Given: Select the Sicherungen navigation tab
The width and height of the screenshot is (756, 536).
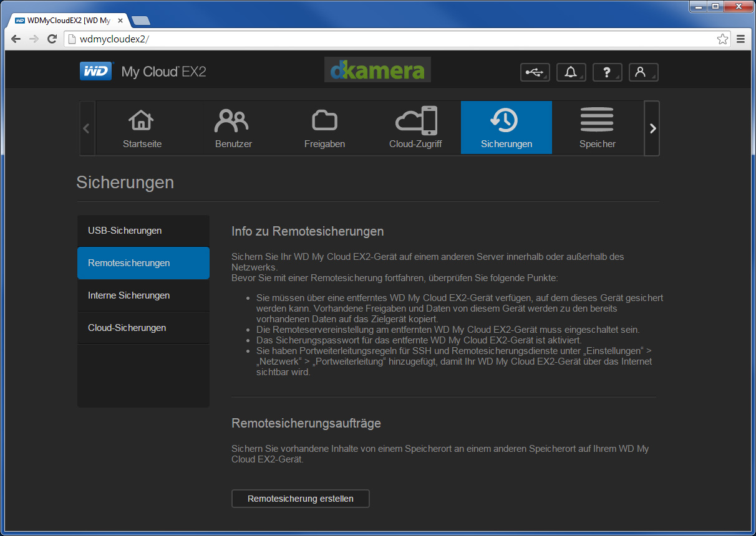Looking at the screenshot, I should click(506, 128).
